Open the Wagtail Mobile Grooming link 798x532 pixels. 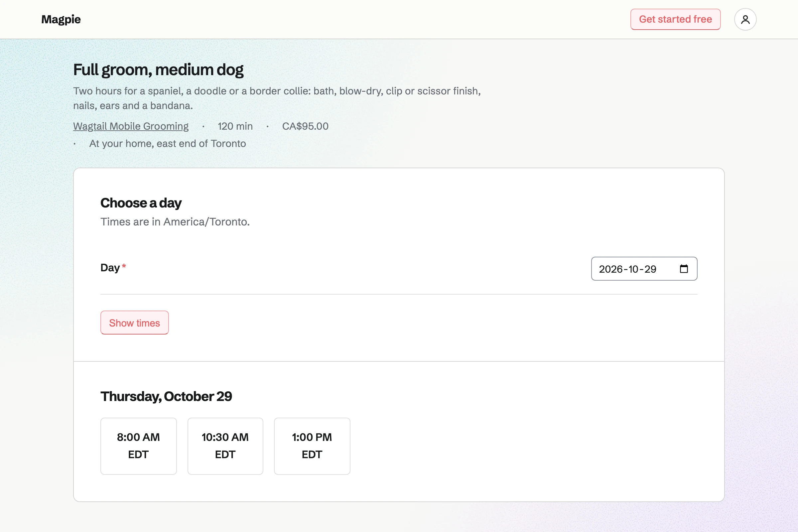click(131, 126)
